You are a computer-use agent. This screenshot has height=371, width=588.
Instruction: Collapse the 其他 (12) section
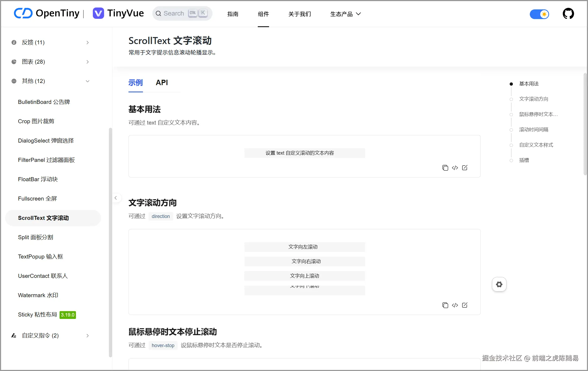click(x=87, y=81)
